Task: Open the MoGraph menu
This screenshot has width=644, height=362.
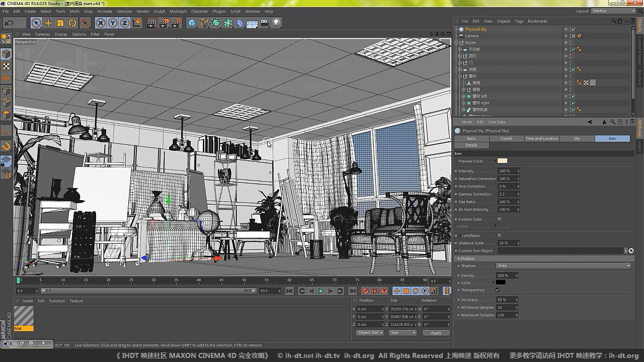Action: (x=178, y=11)
